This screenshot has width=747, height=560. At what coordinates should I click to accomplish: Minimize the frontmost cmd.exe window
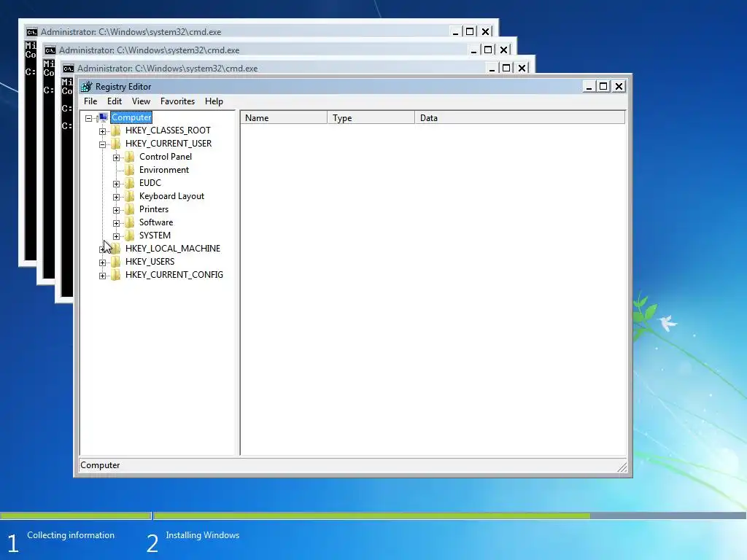pyautogui.click(x=492, y=68)
